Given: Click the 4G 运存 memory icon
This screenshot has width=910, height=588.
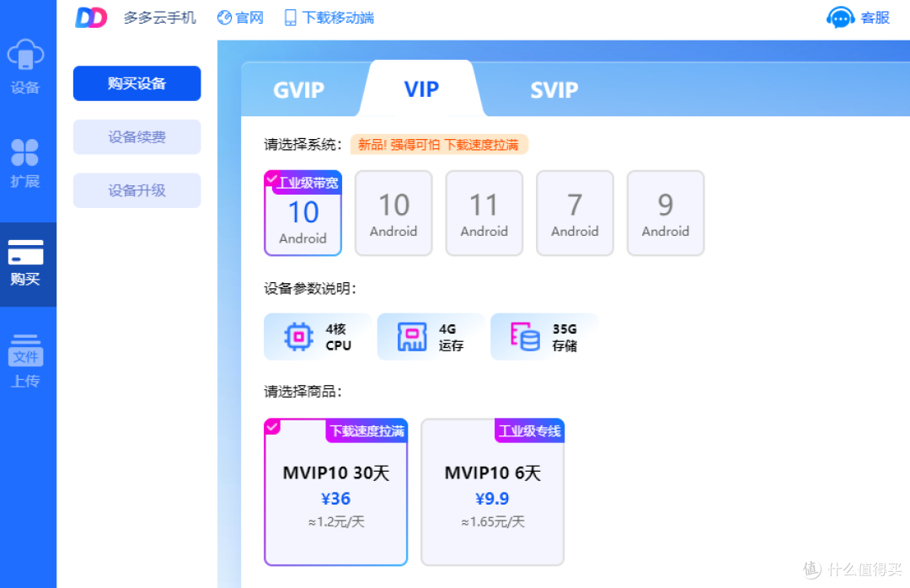Looking at the screenshot, I should click(412, 337).
